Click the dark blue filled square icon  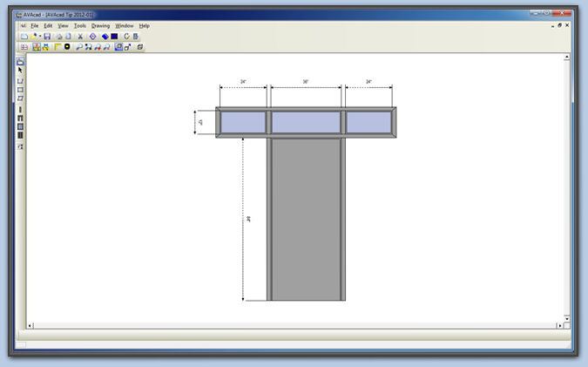coord(114,37)
